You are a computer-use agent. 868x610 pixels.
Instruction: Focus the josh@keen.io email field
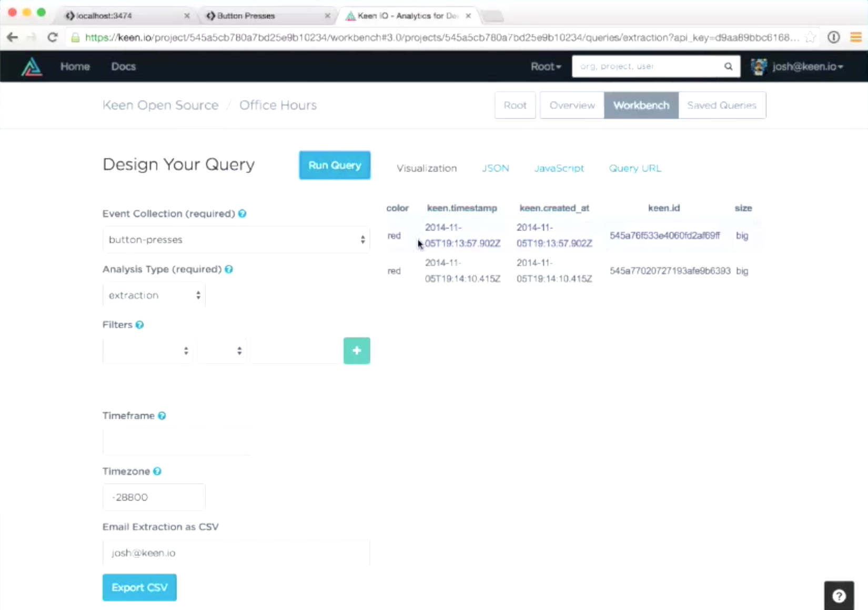coord(236,553)
